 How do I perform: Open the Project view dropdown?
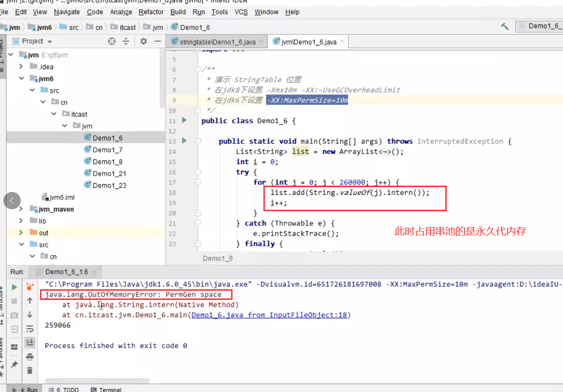pos(50,41)
